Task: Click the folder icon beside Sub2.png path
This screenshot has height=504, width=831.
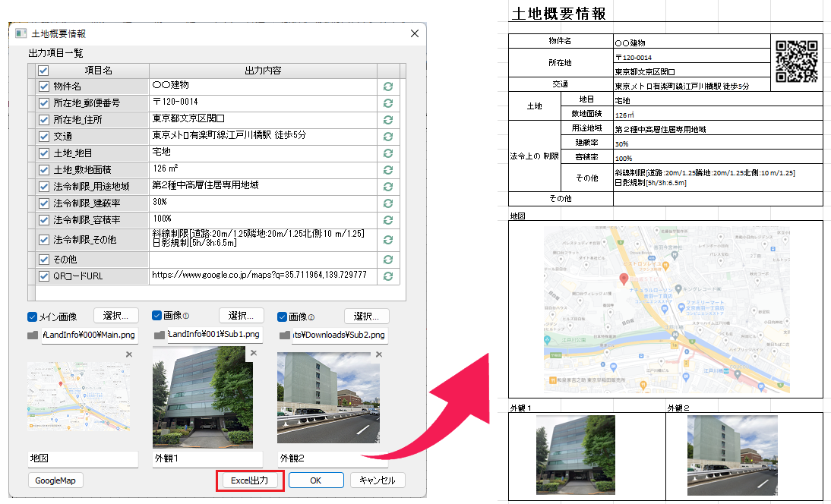Action: 285,335
